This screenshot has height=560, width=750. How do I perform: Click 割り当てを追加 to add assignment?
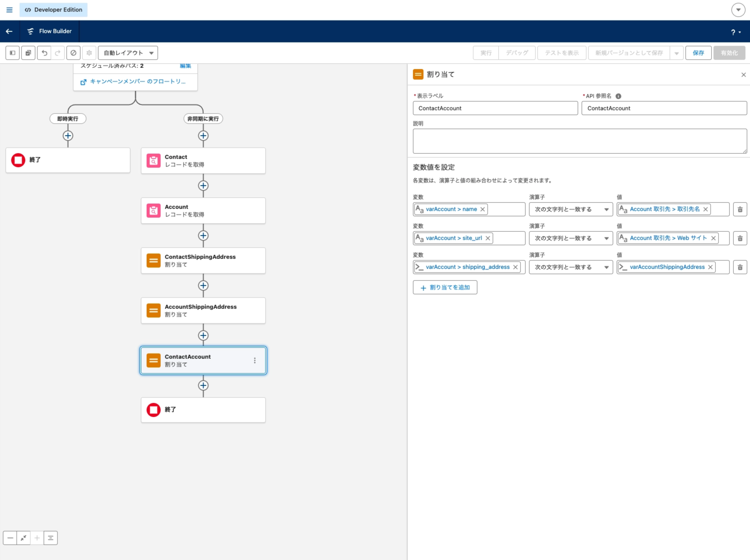click(445, 287)
